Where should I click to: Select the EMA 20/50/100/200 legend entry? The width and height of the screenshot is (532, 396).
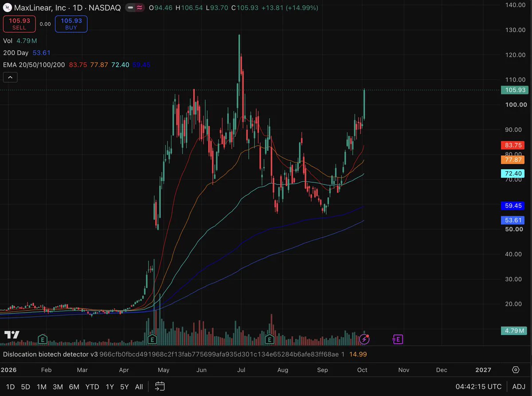pos(77,65)
